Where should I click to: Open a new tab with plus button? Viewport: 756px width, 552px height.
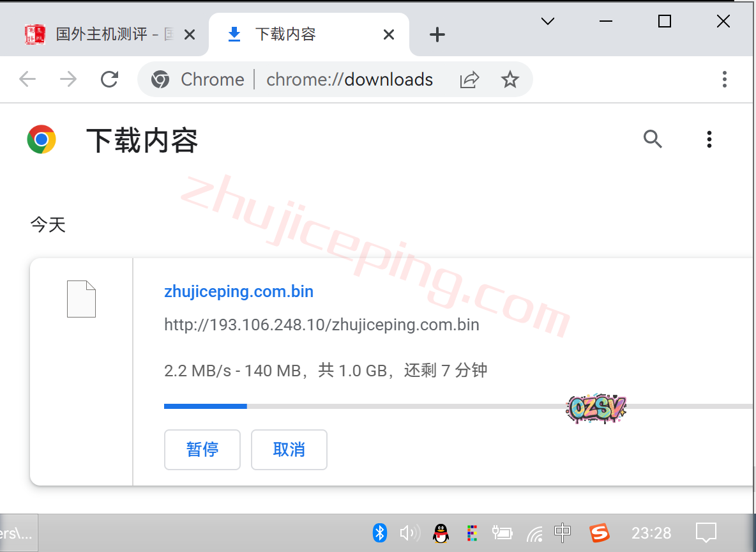pyautogui.click(x=437, y=34)
